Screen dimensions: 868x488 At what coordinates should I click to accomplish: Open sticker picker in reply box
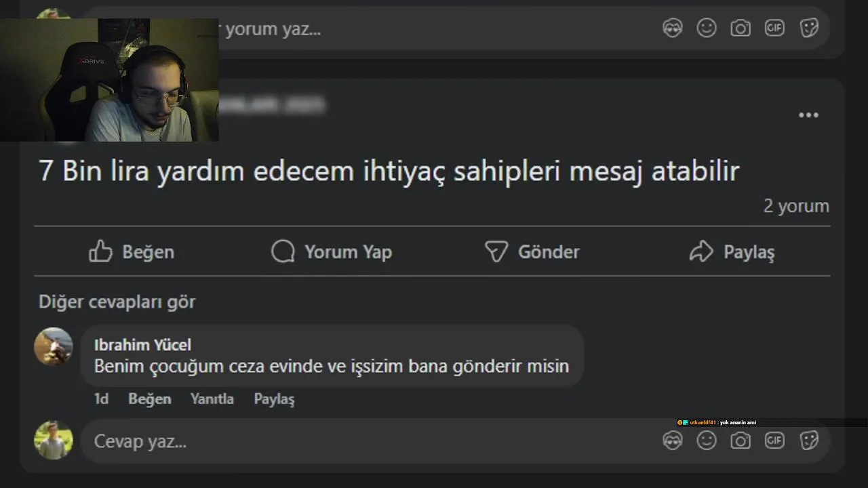(x=809, y=441)
